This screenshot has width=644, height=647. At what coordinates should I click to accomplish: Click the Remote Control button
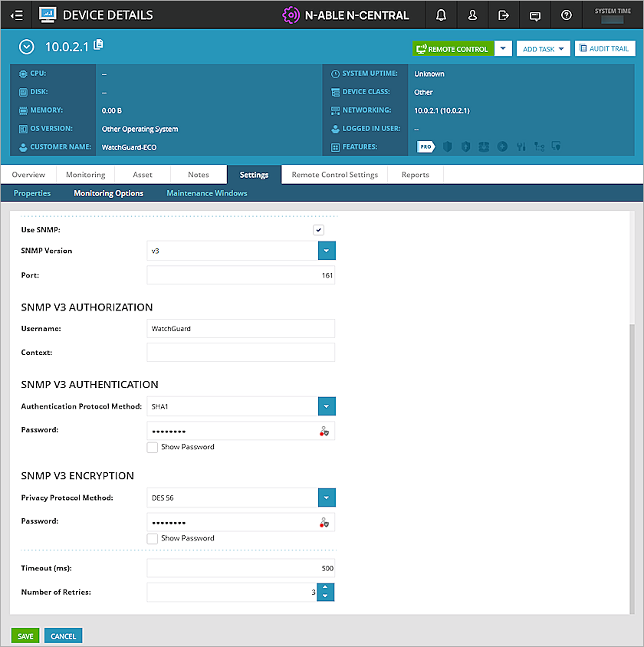[x=453, y=49]
